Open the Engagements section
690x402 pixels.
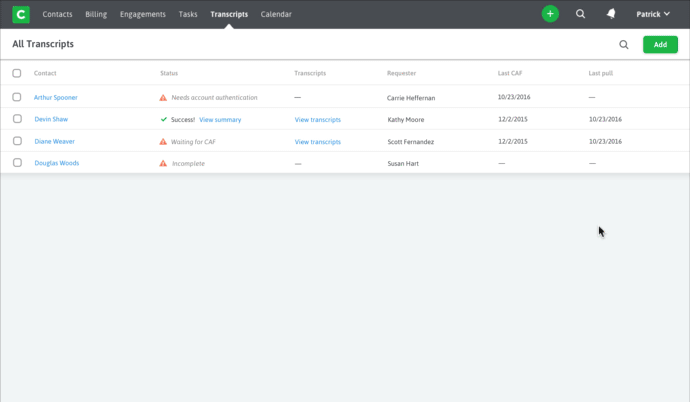pyautogui.click(x=143, y=14)
